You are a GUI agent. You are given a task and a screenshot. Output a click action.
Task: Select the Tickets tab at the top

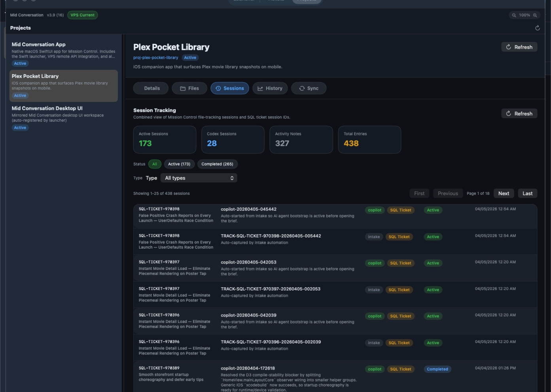tap(276, 1)
